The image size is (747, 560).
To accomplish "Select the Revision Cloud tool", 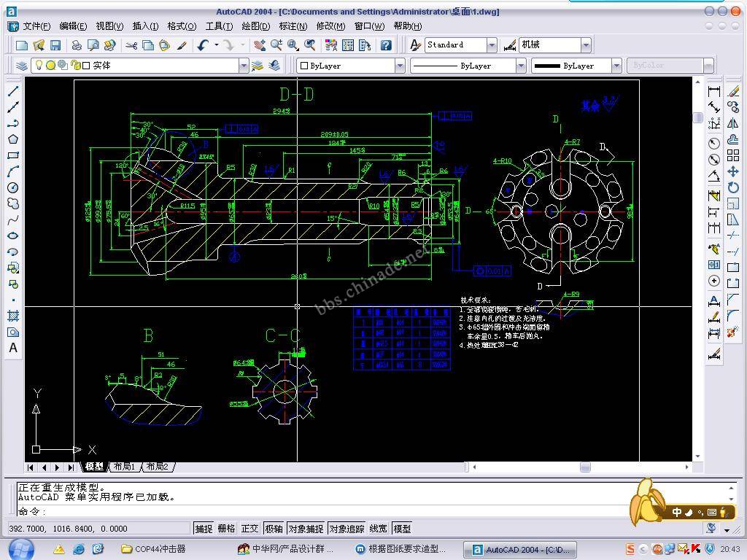I will pyautogui.click(x=13, y=204).
